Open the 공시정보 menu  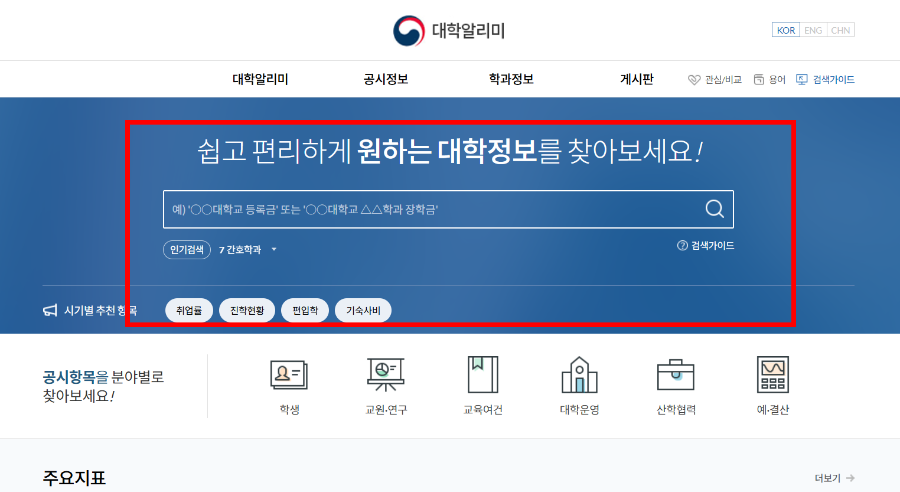pyautogui.click(x=386, y=79)
